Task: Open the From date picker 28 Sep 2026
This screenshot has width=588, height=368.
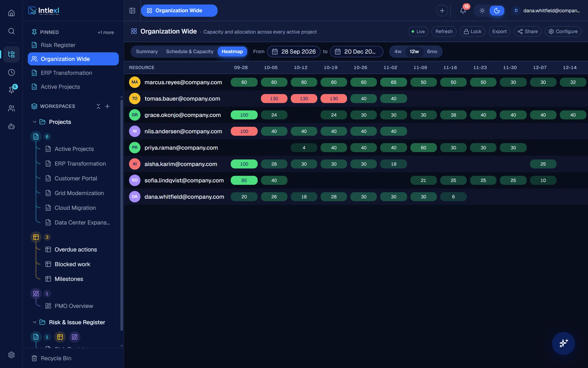Action: (294, 52)
